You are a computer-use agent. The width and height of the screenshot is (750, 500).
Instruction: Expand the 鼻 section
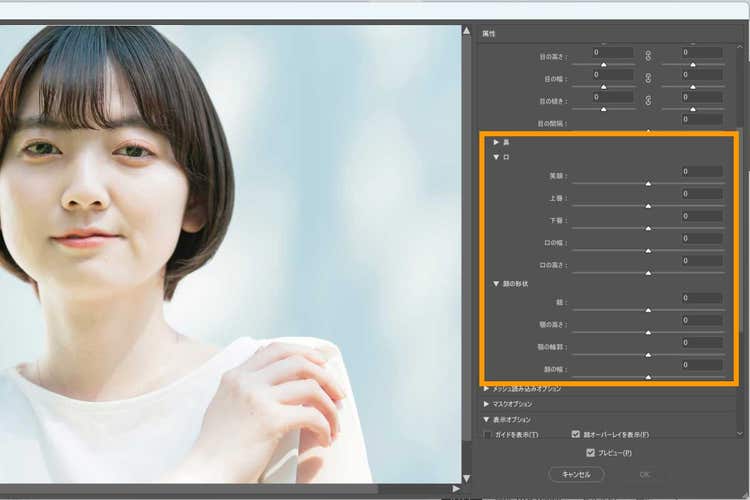pyautogui.click(x=496, y=142)
